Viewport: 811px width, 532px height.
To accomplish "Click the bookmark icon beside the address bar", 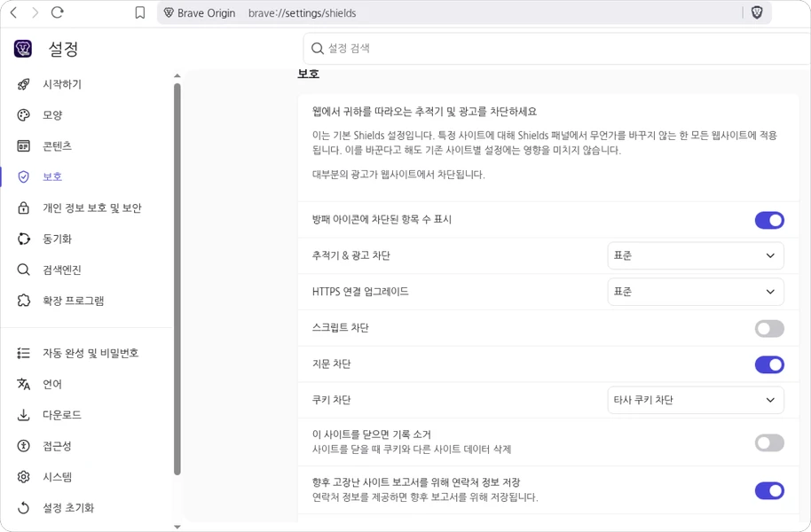I will point(140,12).
